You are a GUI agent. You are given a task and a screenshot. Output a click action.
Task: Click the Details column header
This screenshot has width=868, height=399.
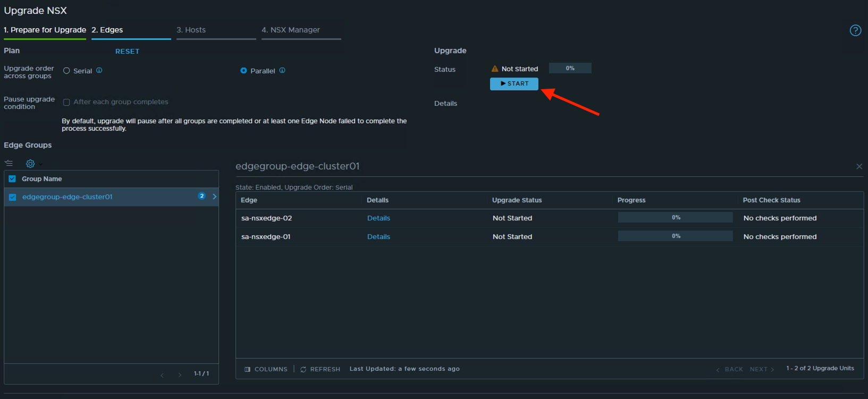click(x=377, y=200)
